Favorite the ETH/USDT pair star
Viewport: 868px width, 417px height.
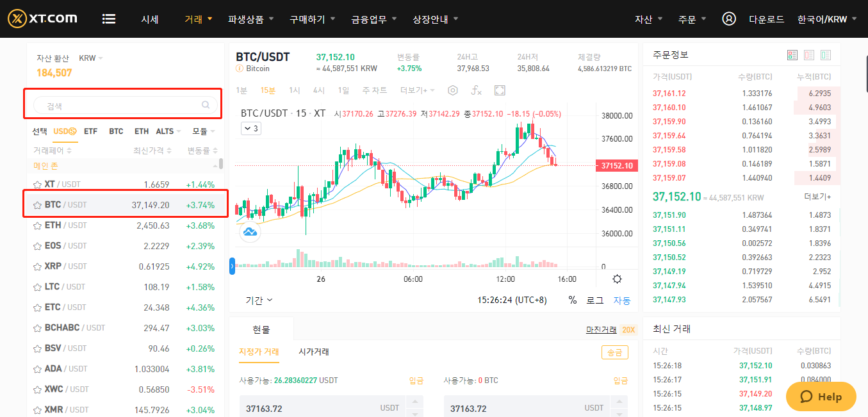click(x=37, y=225)
